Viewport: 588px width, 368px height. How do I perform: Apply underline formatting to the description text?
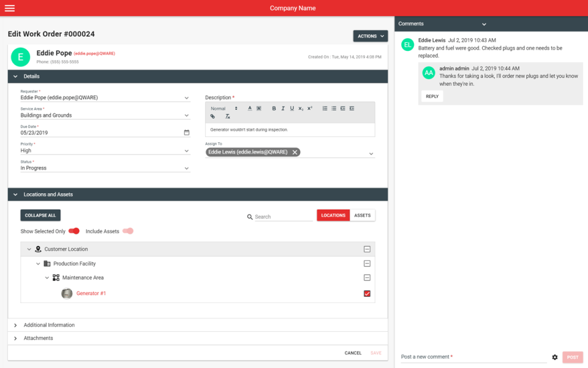(292, 109)
